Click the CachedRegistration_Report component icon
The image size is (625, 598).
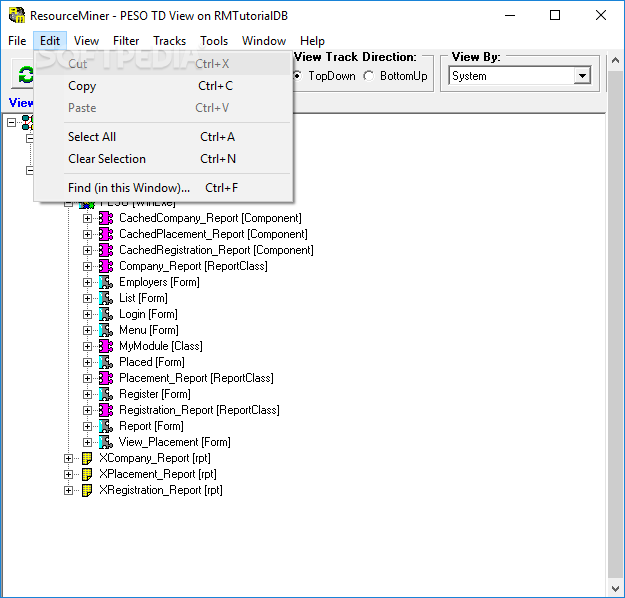[x=106, y=250]
